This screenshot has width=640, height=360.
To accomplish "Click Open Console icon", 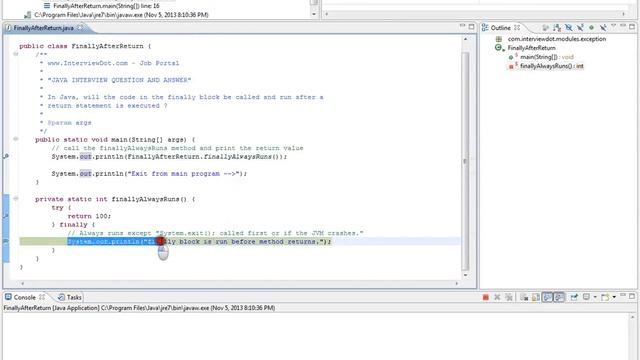I will click(604, 297).
